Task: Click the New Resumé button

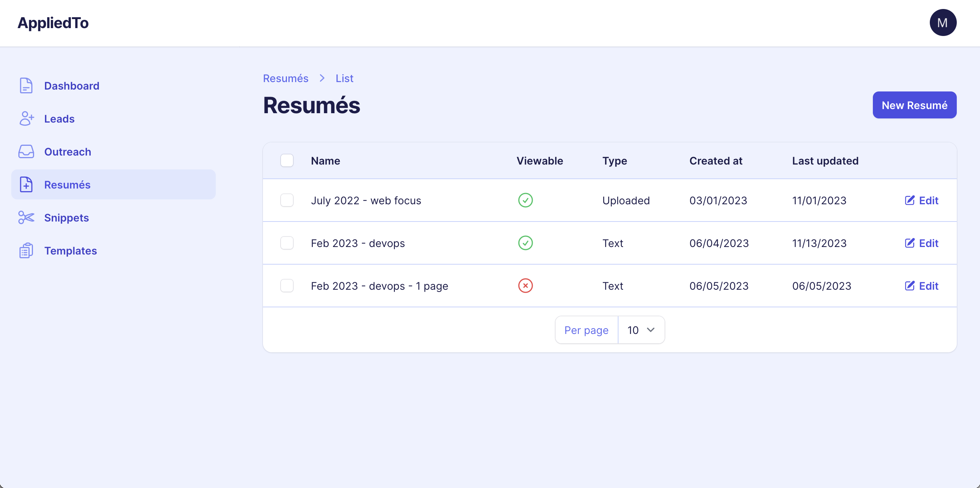Action: [914, 105]
